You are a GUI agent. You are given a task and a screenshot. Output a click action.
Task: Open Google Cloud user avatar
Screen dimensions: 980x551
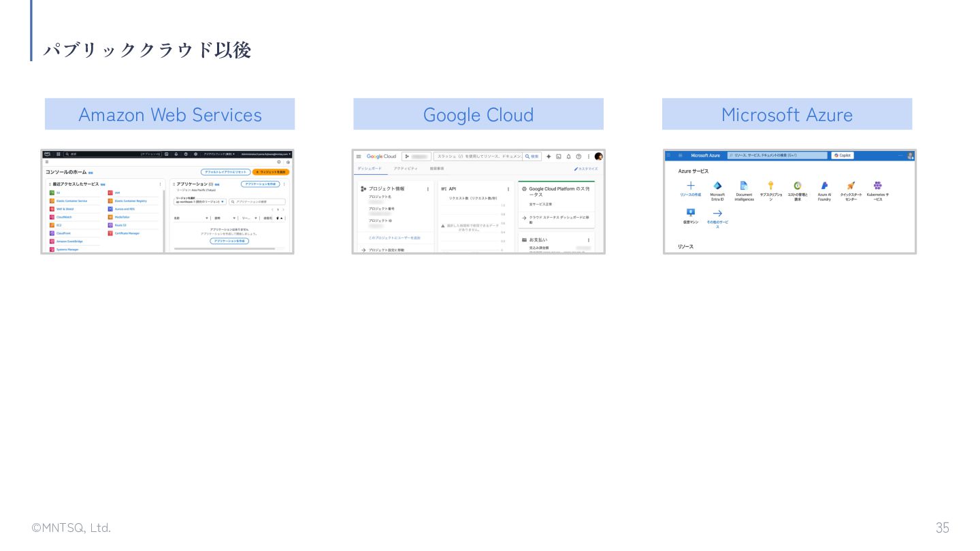pyautogui.click(x=599, y=156)
